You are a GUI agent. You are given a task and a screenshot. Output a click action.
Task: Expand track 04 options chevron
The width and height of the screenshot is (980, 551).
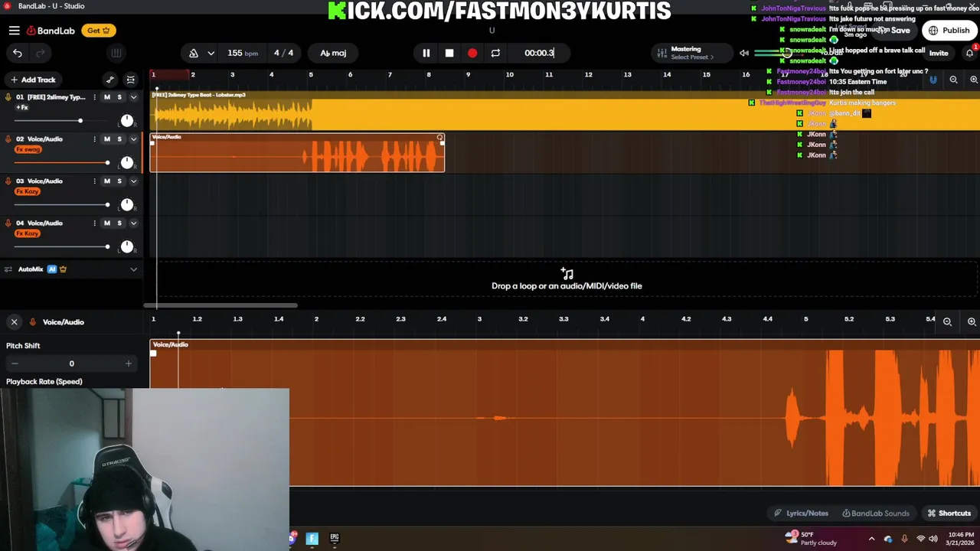click(x=133, y=223)
